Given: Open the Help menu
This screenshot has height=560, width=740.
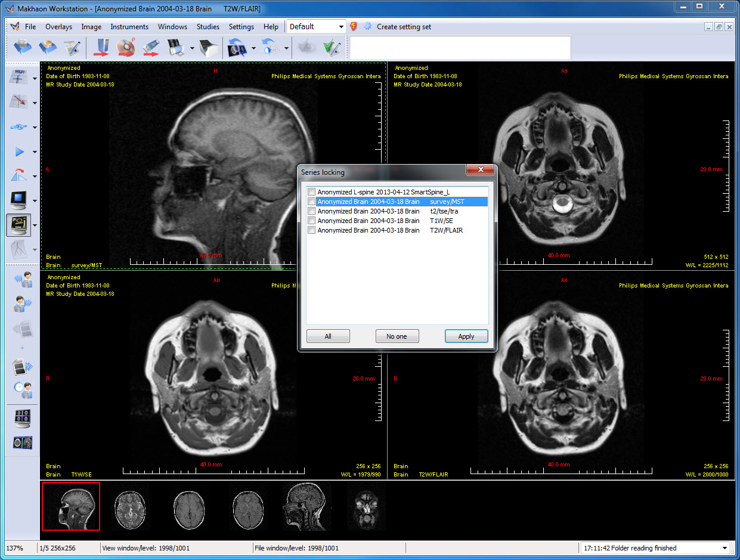Looking at the screenshot, I should point(271,27).
